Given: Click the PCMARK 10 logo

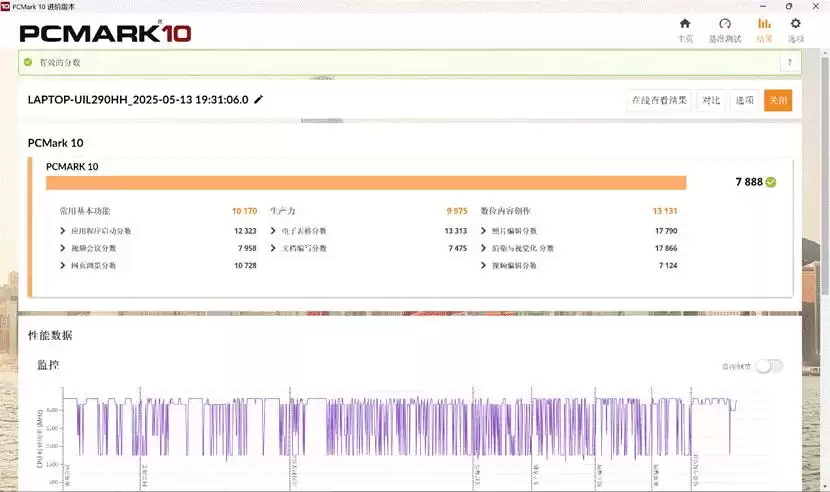Looking at the screenshot, I should click(x=105, y=33).
